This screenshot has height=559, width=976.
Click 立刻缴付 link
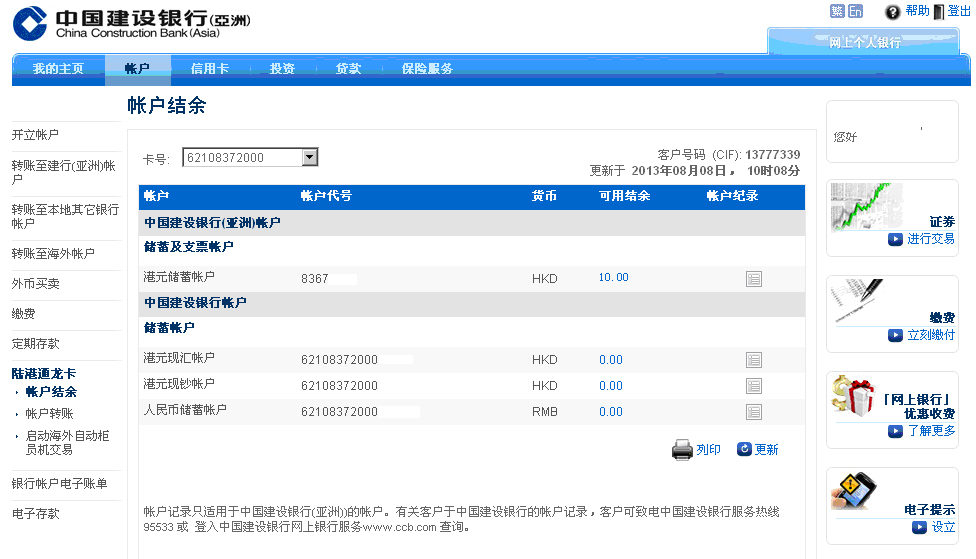[x=931, y=335]
